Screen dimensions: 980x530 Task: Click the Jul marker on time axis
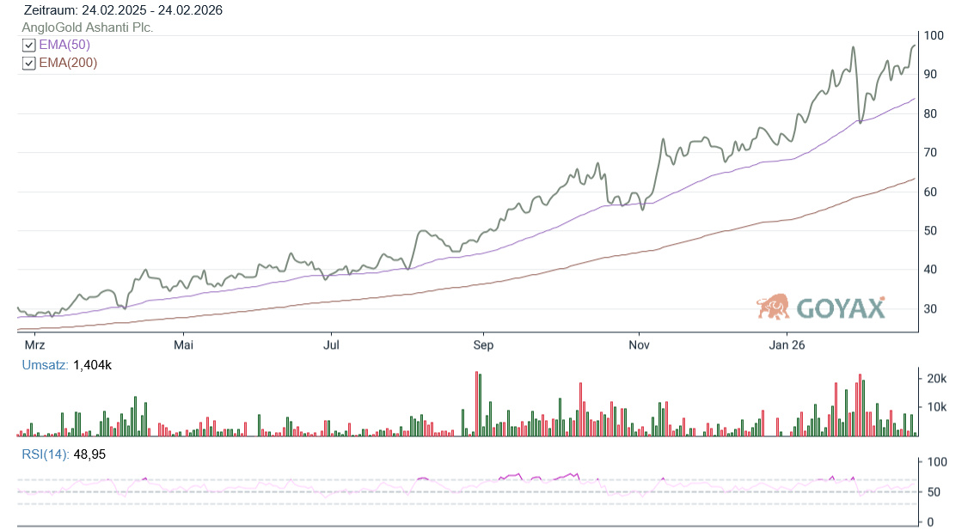[332, 345]
